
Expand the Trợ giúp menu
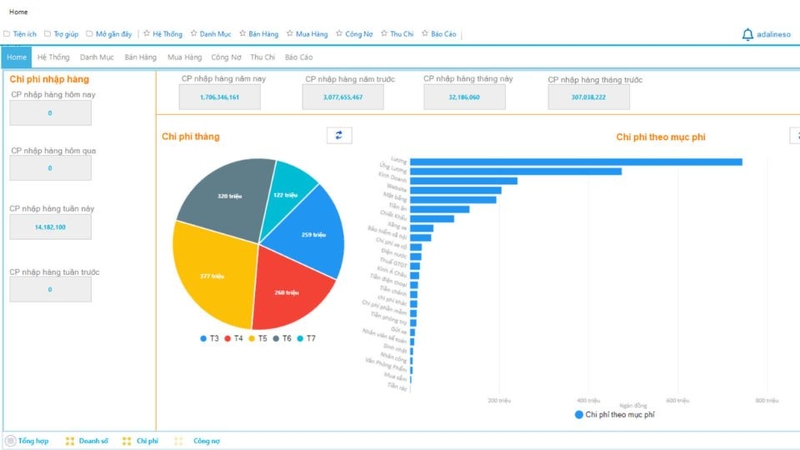pos(61,34)
